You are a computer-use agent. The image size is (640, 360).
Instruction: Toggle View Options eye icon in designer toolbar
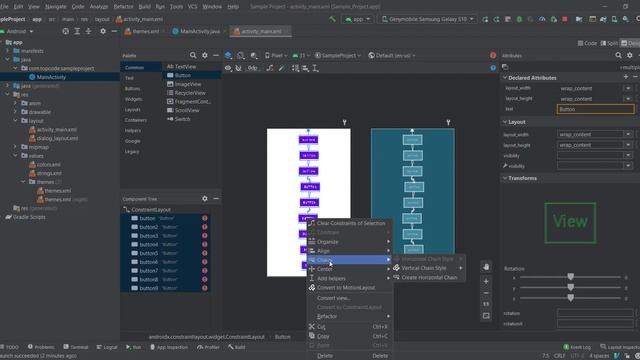coord(228,68)
